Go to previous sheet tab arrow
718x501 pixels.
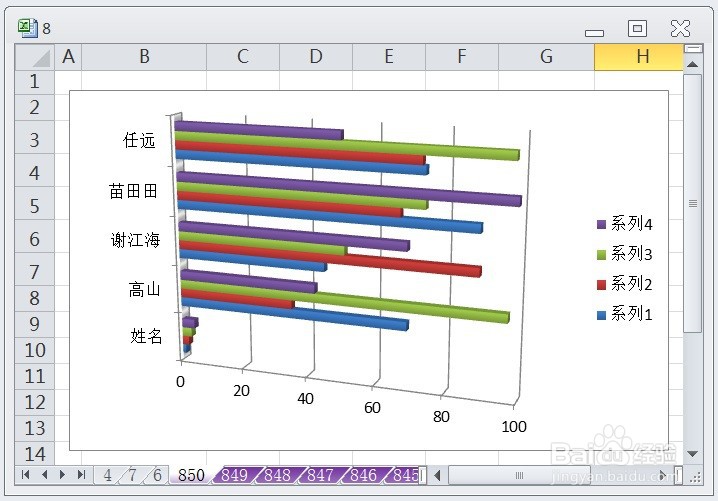(x=44, y=474)
